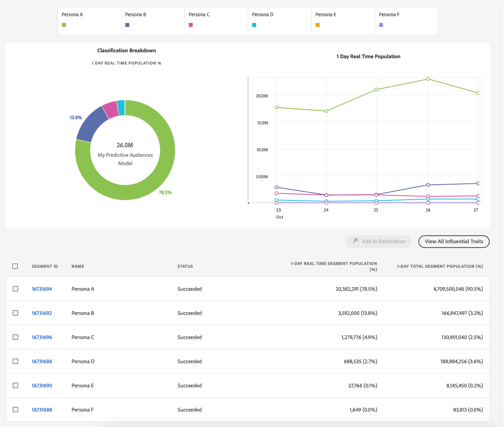Click Persona D name in table
Screen dimensions: 504x427
pos(83,361)
